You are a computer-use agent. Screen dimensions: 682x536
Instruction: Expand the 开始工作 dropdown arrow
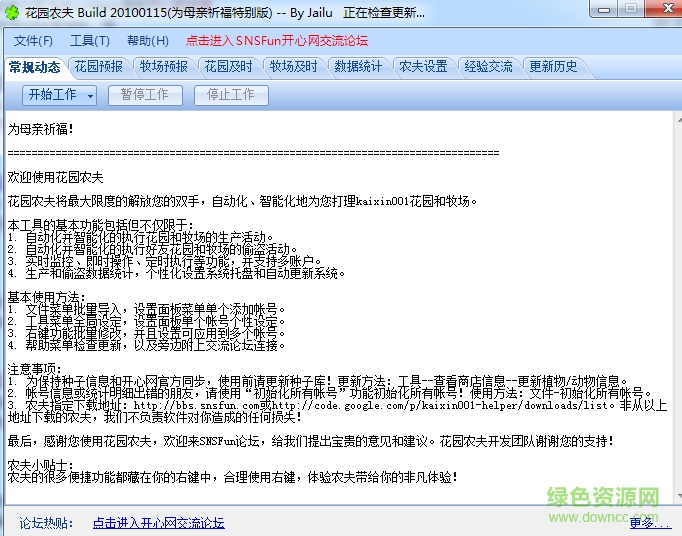pyautogui.click(x=90, y=95)
